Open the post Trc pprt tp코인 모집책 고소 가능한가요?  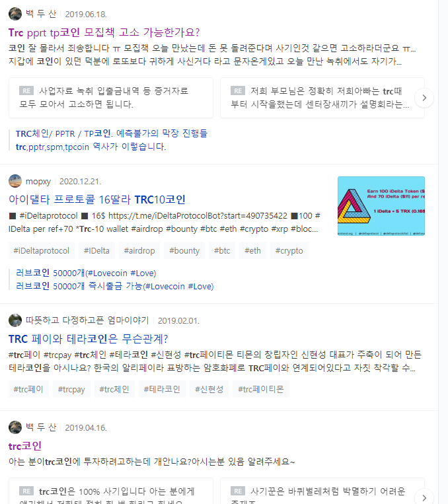coord(104,32)
